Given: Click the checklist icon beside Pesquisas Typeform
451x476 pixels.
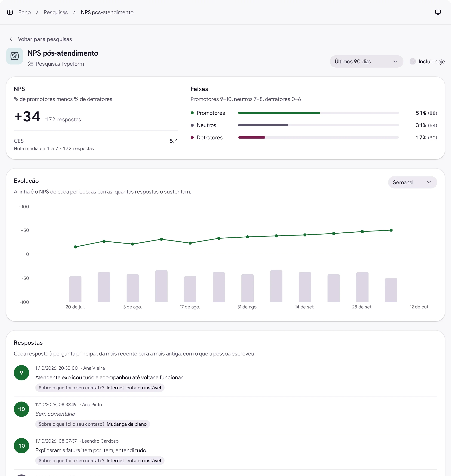Looking at the screenshot, I should (30, 64).
